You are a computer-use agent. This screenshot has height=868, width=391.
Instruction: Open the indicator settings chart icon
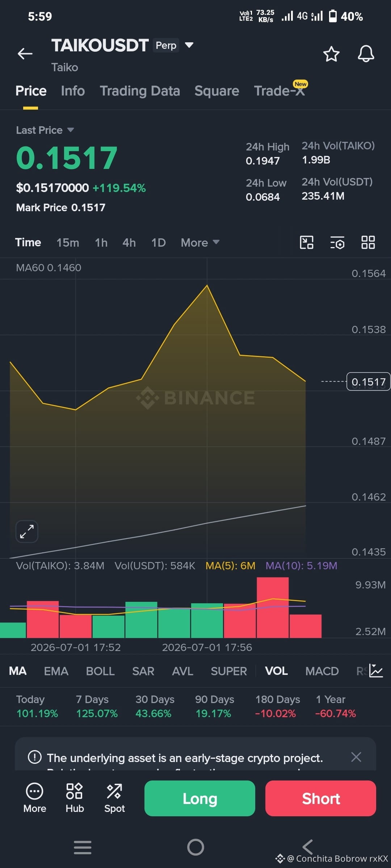[376, 671]
